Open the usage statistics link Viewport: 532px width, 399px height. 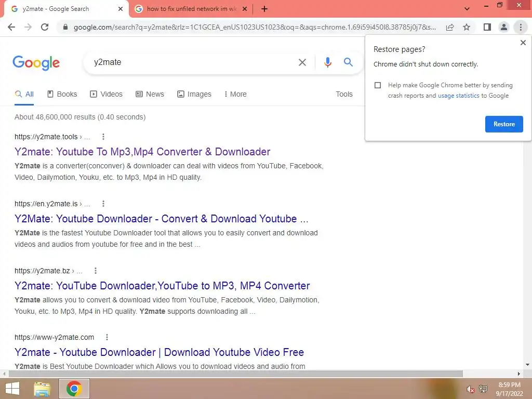[x=458, y=96]
